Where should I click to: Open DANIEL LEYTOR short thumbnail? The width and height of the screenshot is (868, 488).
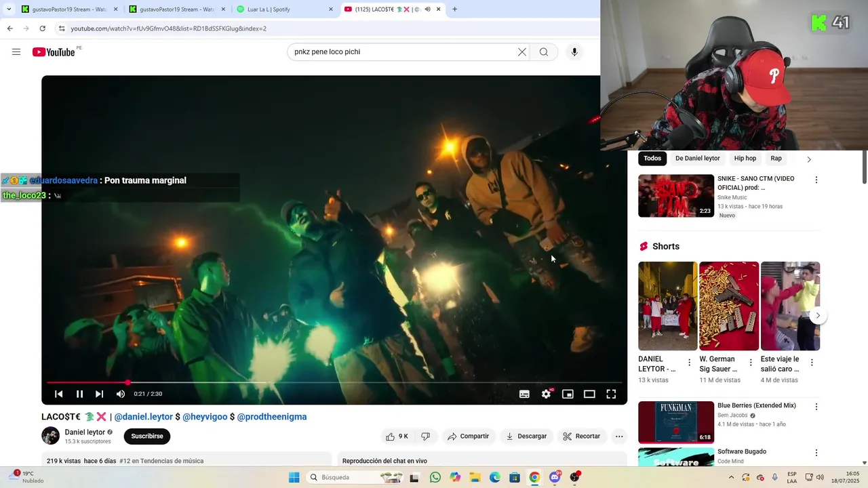click(668, 306)
